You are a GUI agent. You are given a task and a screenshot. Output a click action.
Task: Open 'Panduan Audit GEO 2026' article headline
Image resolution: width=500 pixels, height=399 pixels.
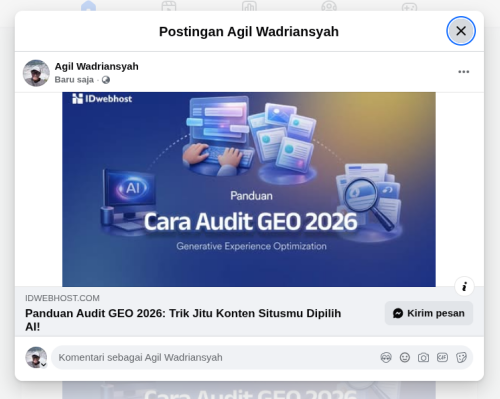pyautogui.click(x=183, y=320)
